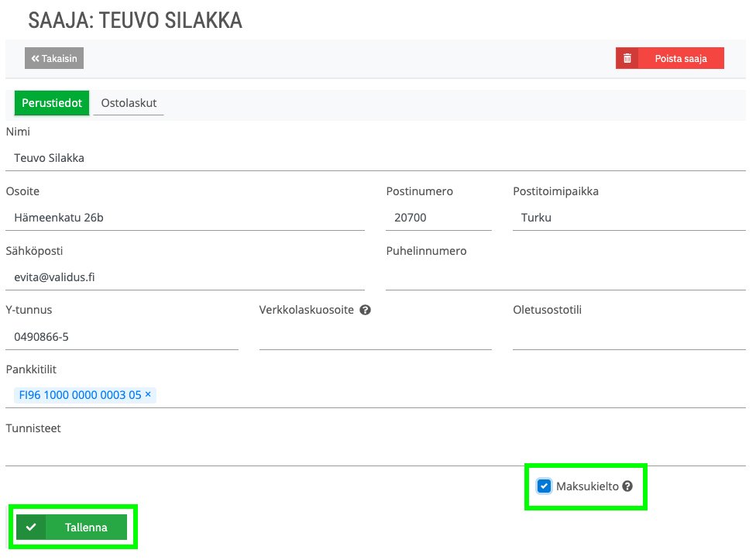756x560 pixels.
Task: Click the empty Puhelinnumero field
Action: click(x=565, y=277)
